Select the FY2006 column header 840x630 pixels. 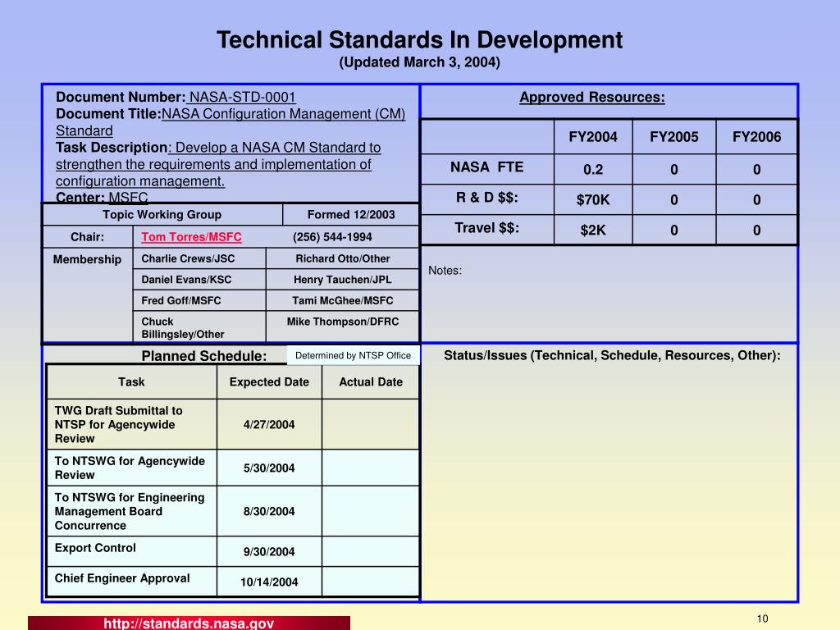pos(756,137)
